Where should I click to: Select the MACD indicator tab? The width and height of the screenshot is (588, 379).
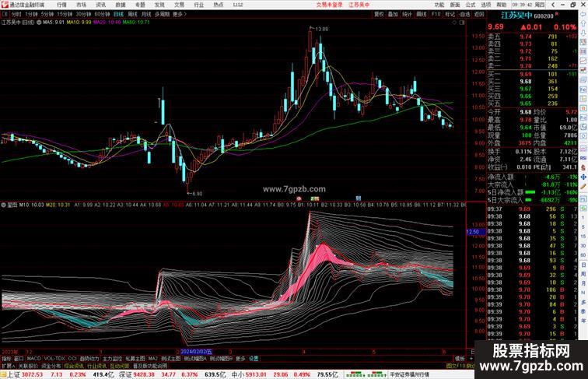tap(33, 359)
